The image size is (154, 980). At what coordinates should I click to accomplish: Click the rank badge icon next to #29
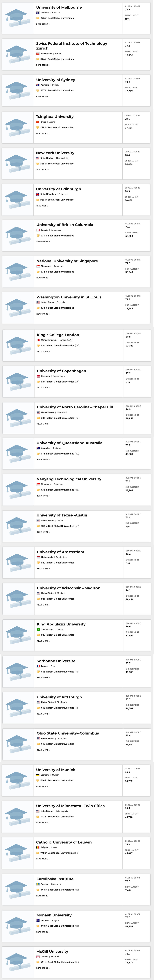pos(38,164)
